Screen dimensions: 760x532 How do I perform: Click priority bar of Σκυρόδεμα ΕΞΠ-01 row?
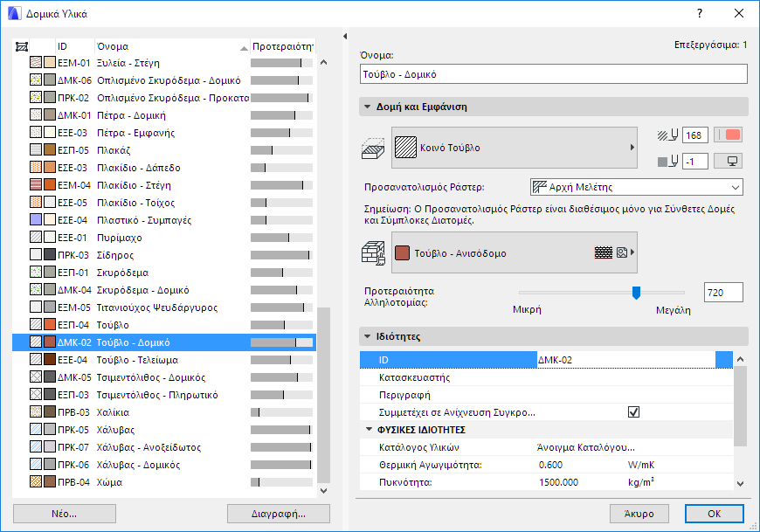[281, 273]
